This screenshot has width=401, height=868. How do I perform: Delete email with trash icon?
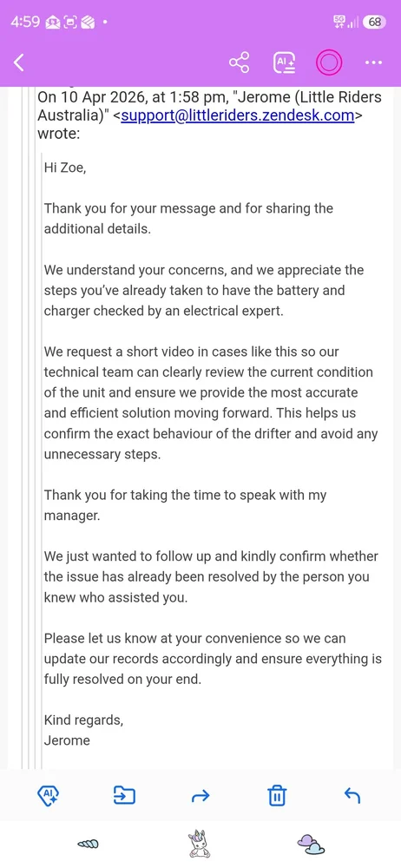pos(276,796)
